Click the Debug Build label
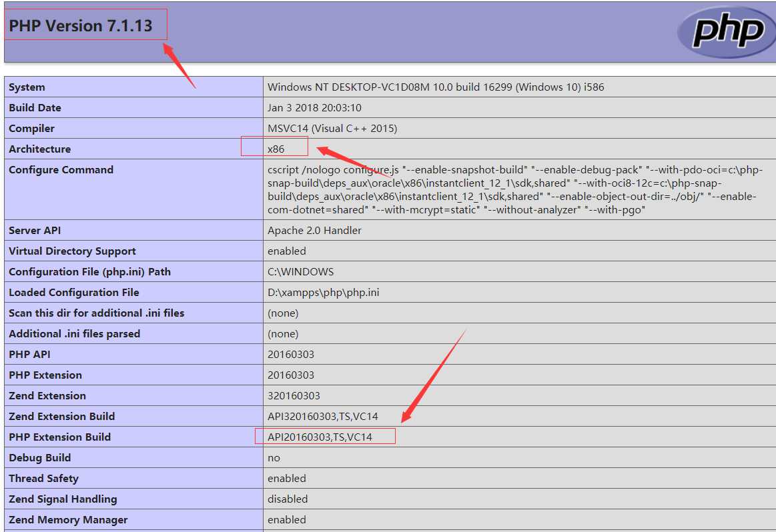Viewport: 776px width, 532px height. click(39, 459)
